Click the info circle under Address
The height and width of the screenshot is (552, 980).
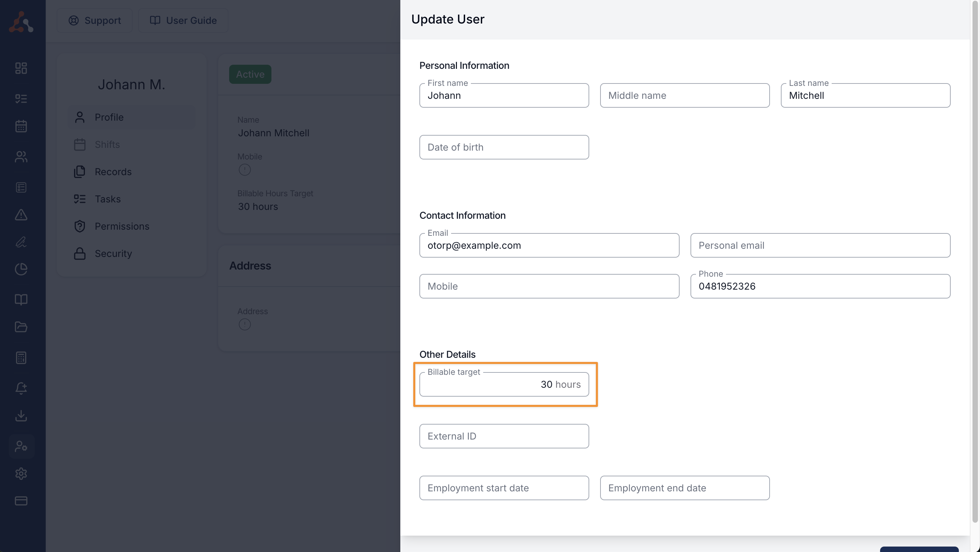pos(244,324)
